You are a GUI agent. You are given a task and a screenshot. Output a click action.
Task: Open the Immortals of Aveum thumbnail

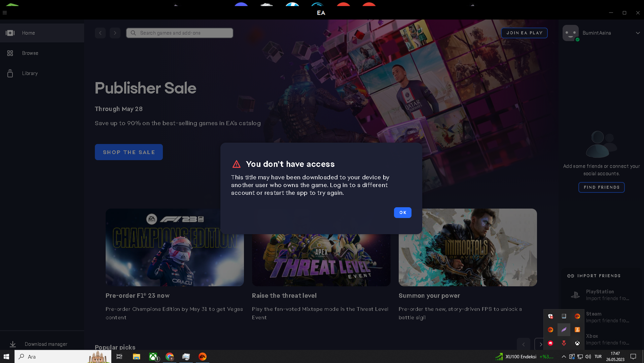(468, 247)
